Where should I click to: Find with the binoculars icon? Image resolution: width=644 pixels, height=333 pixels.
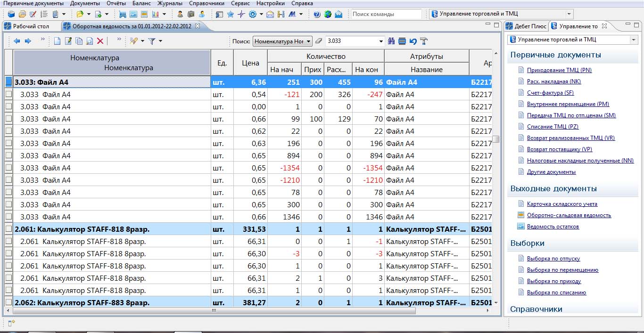(x=391, y=41)
